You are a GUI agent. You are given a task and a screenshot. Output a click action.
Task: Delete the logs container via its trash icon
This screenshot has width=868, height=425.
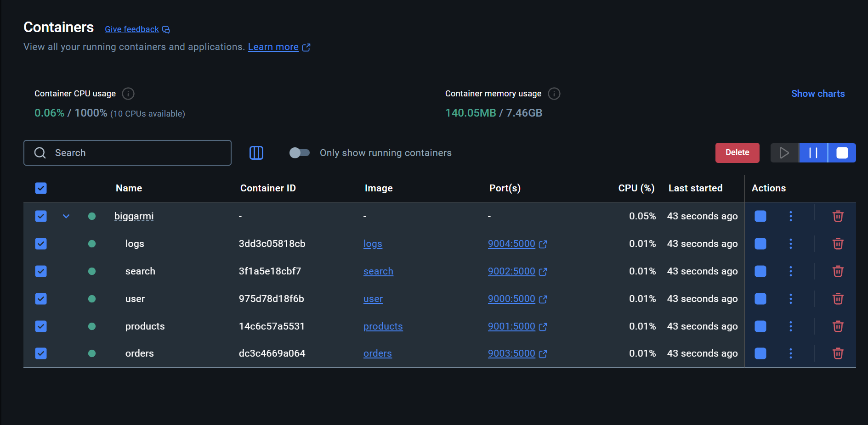[x=838, y=244]
